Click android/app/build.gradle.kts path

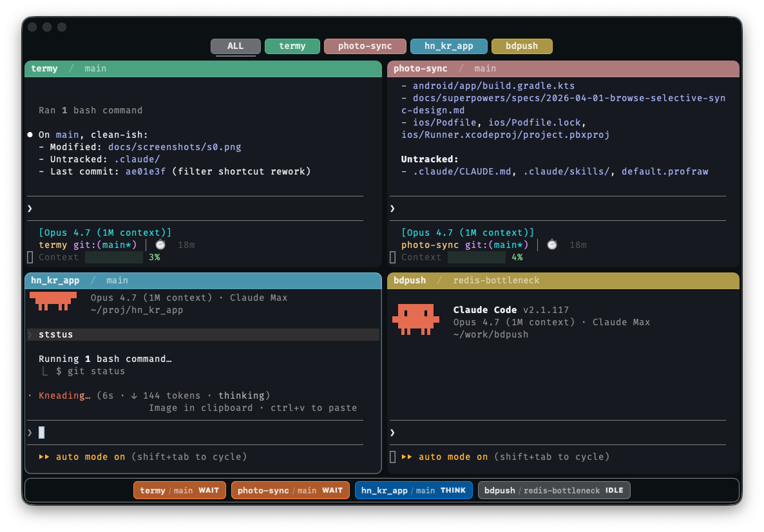(493, 86)
